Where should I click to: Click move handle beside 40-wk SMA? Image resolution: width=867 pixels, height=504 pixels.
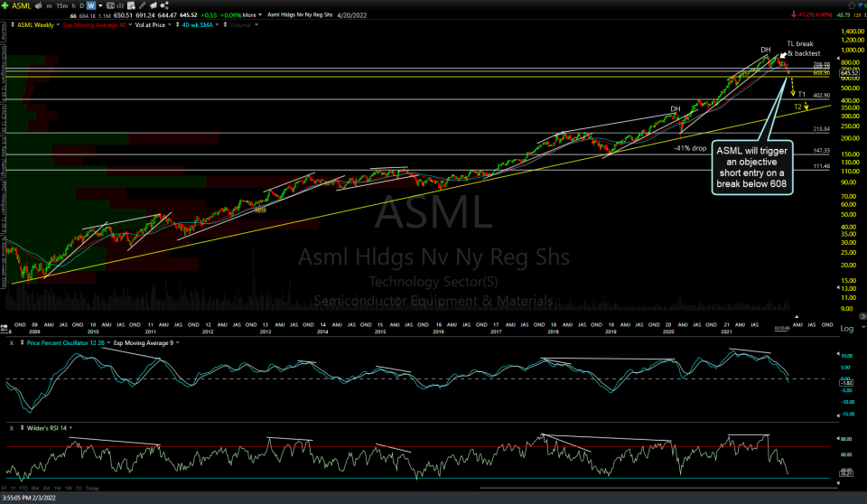(x=177, y=25)
